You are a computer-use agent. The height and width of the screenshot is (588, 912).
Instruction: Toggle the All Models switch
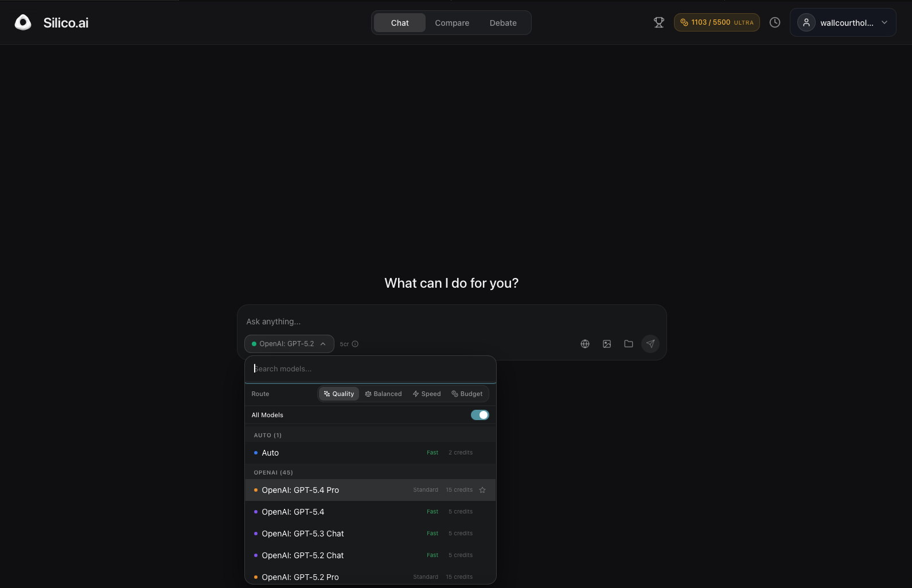(480, 415)
